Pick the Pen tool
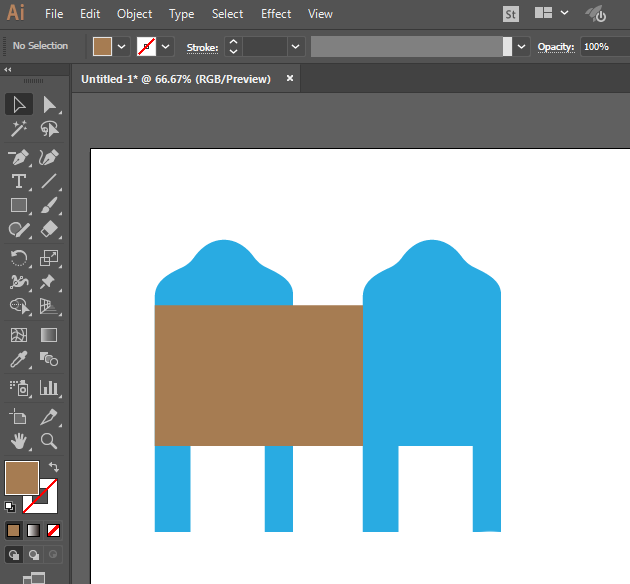The height and width of the screenshot is (584, 630). point(19,157)
